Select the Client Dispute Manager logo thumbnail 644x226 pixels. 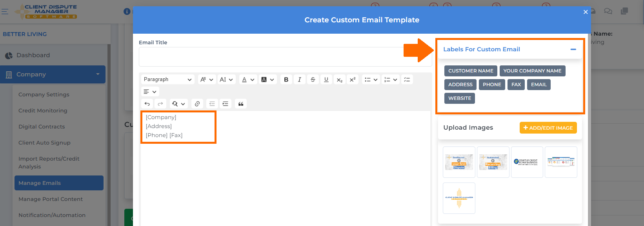pyautogui.click(x=459, y=198)
